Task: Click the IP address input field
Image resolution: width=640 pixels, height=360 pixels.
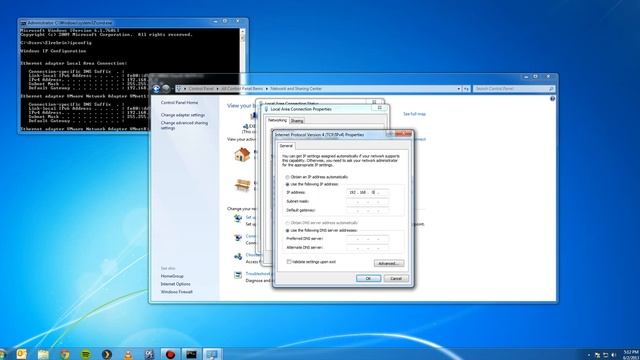Action: [367, 192]
